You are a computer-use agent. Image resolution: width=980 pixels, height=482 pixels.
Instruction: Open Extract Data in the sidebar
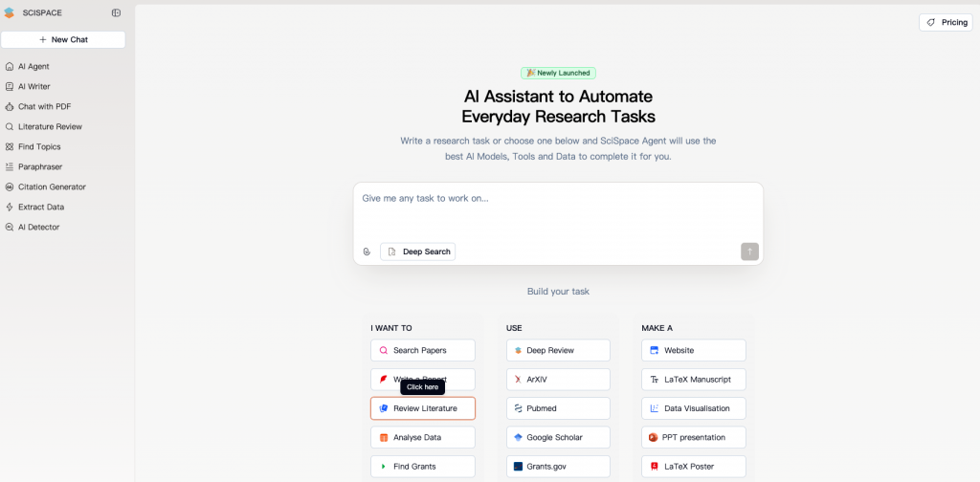(x=41, y=207)
